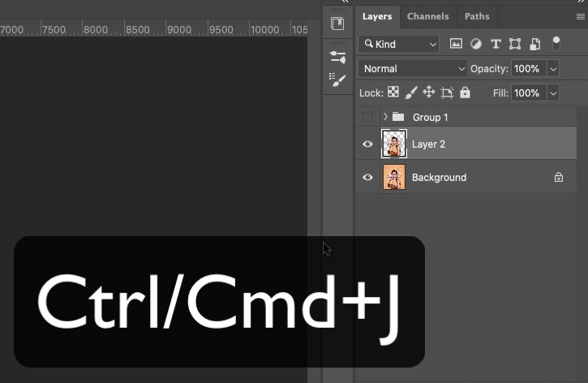588x383 pixels.
Task: Open the Normal blend mode dropdown
Action: click(413, 69)
